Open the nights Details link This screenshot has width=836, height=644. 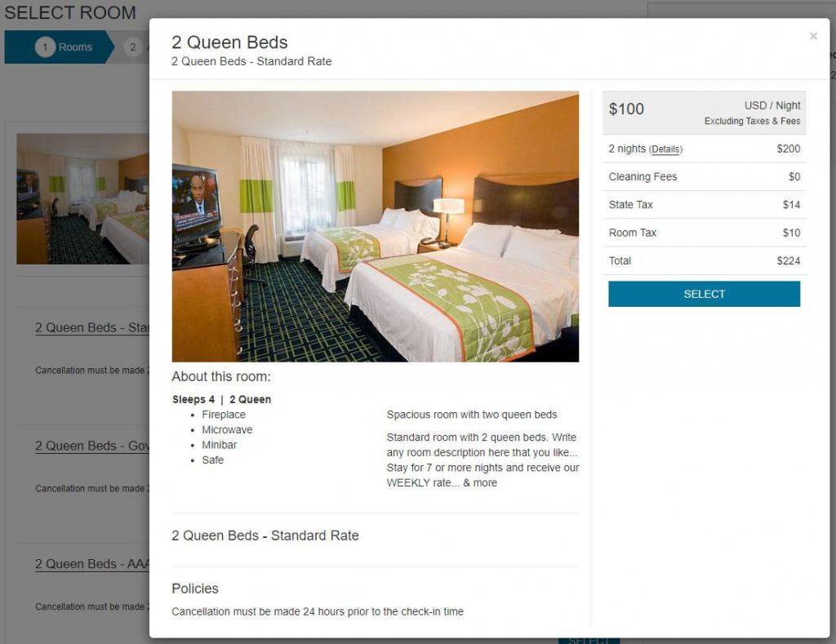[665, 149]
